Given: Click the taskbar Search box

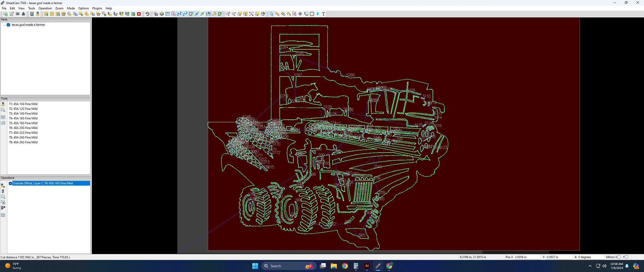Looking at the screenshot, I should click(289, 266).
